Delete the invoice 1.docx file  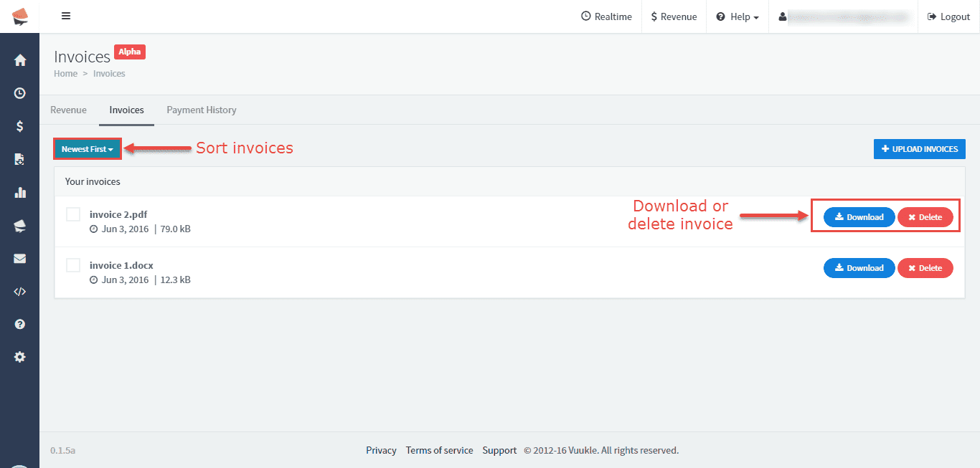pos(925,268)
